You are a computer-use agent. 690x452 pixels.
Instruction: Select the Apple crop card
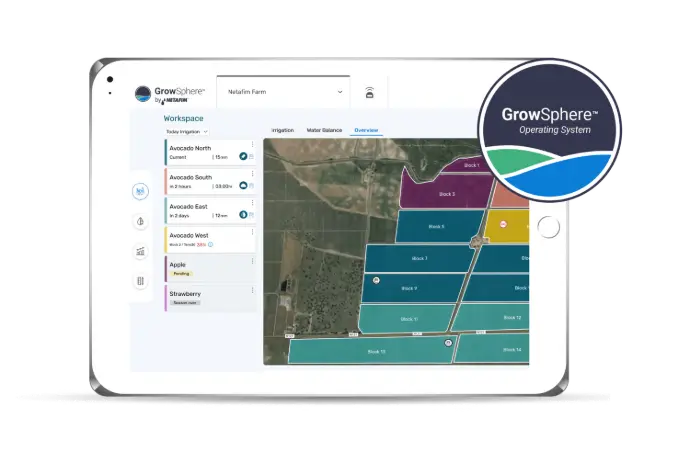pos(210,269)
